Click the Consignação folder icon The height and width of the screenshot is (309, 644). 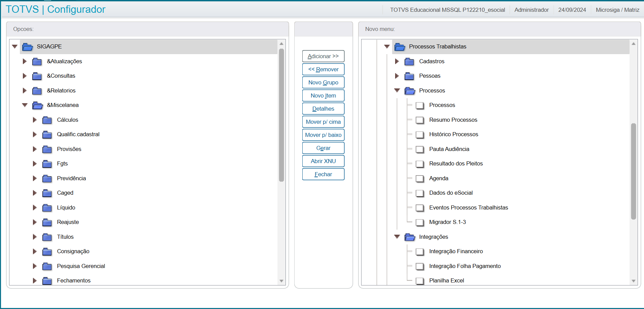point(47,252)
